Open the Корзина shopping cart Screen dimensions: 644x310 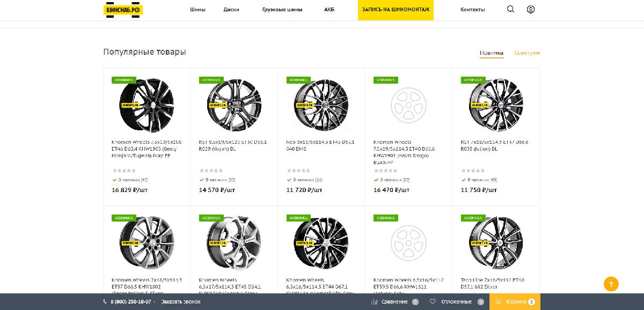pyautogui.click(x=515, y=302)
